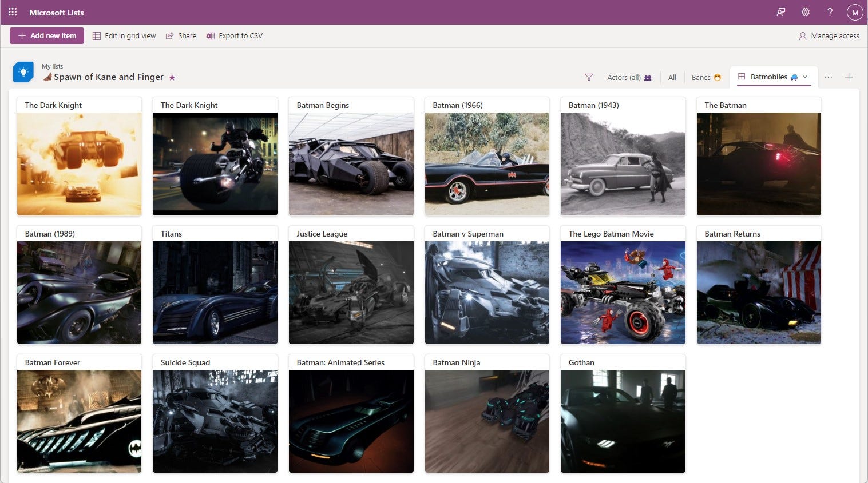Screen dimensions: 868x483
Task: Click Share in the command bar
Action: [x=181, y=35]
